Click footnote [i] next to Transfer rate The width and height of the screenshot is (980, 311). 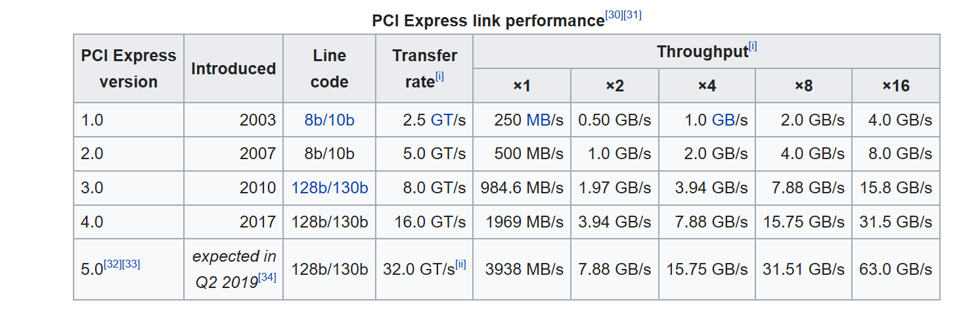439,76
